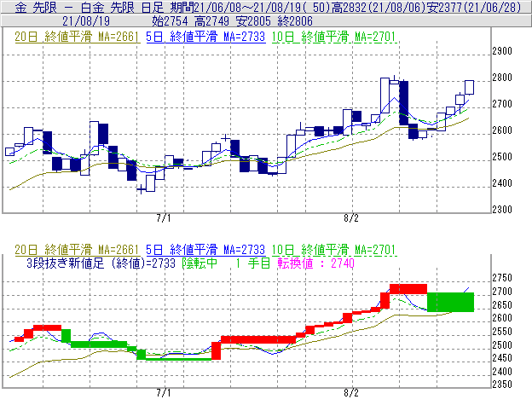Click the 2900 label on the upper price axis

click(502, 51)
